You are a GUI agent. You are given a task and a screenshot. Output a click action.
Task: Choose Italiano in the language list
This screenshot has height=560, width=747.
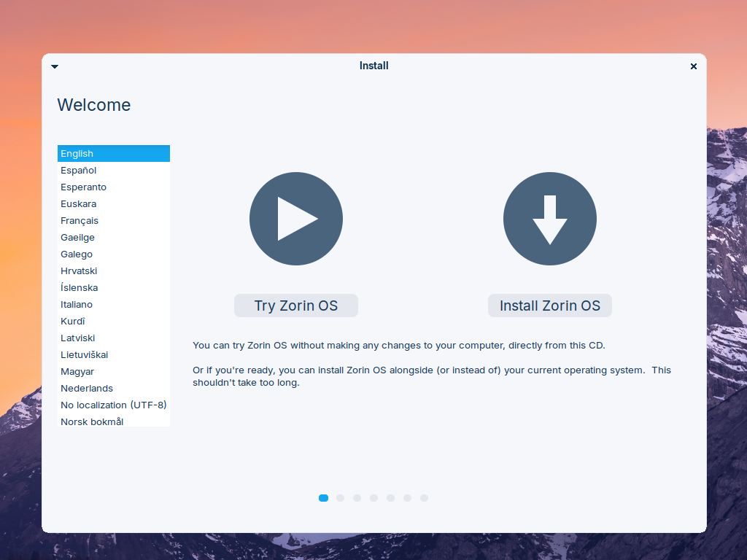114,304
